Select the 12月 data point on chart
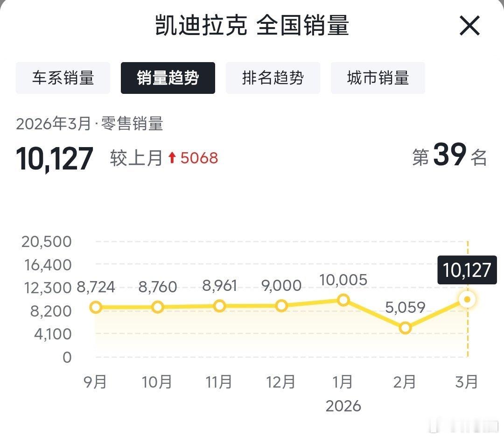Viewport: 504px width, 438px height. tap(281, 306)
